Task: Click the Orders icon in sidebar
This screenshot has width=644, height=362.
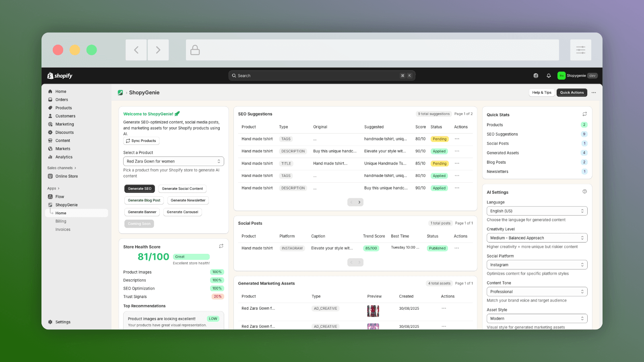Action: [x=50, y=100]
